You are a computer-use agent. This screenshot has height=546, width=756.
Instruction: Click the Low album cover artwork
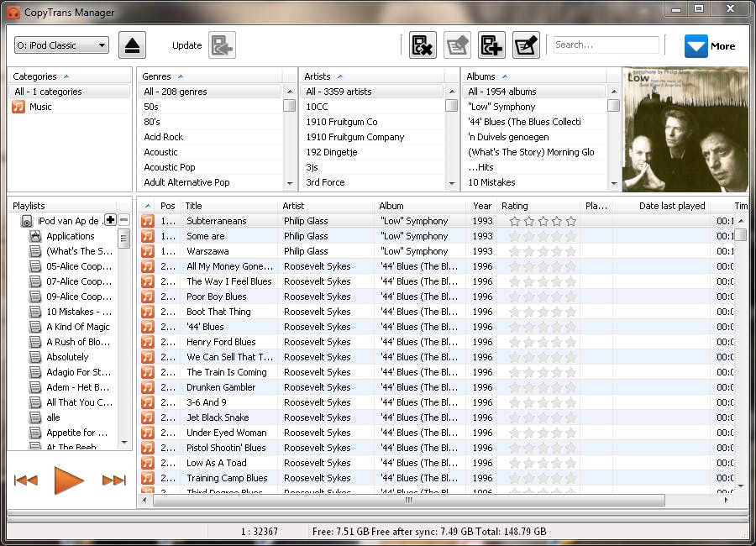tap(685, 129)
